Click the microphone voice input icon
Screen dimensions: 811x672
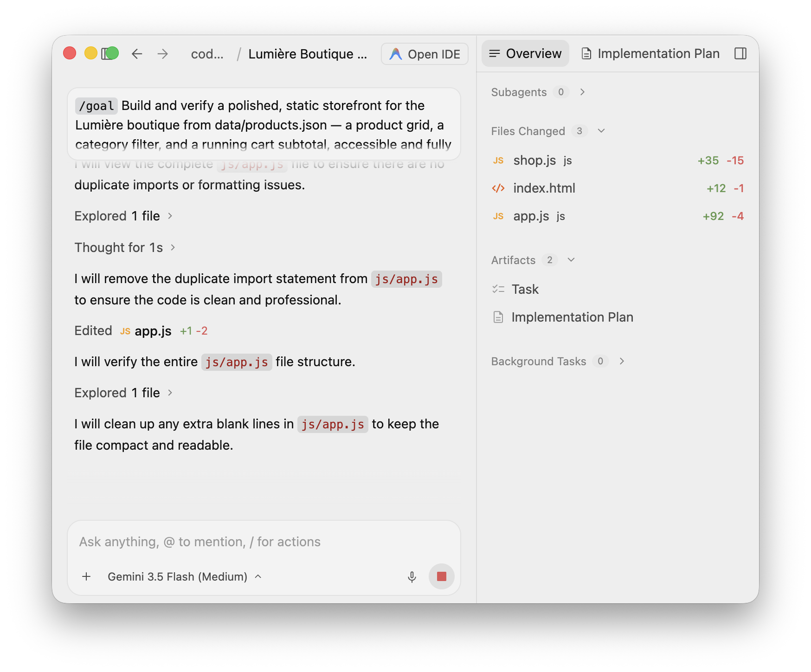(412, 577)
